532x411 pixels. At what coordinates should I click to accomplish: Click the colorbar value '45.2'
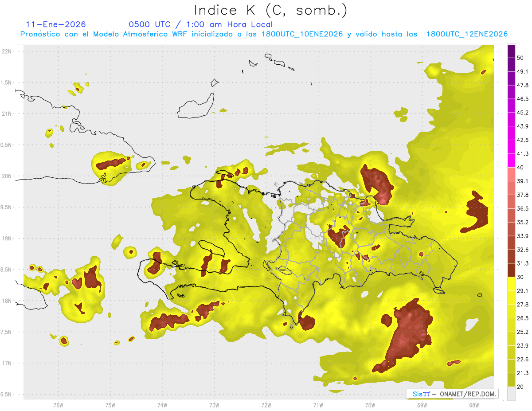(523, 113)
